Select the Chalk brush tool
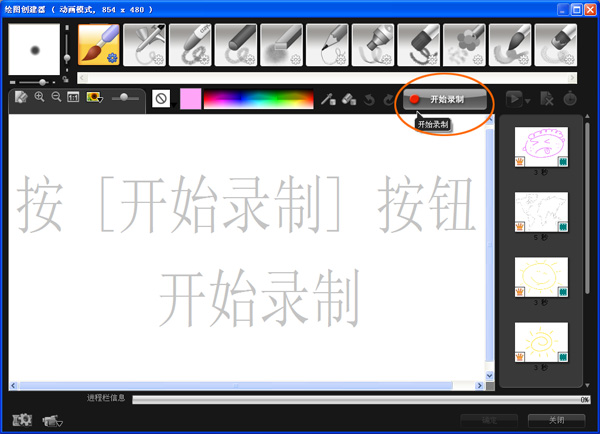 tap(282, 45)
